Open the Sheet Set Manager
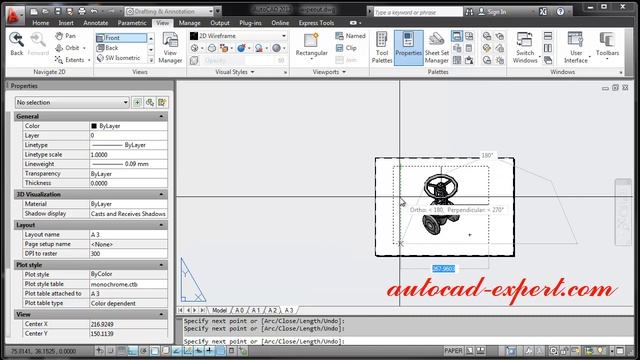This screenshot has width=640, height=360. tap(437, 48)
